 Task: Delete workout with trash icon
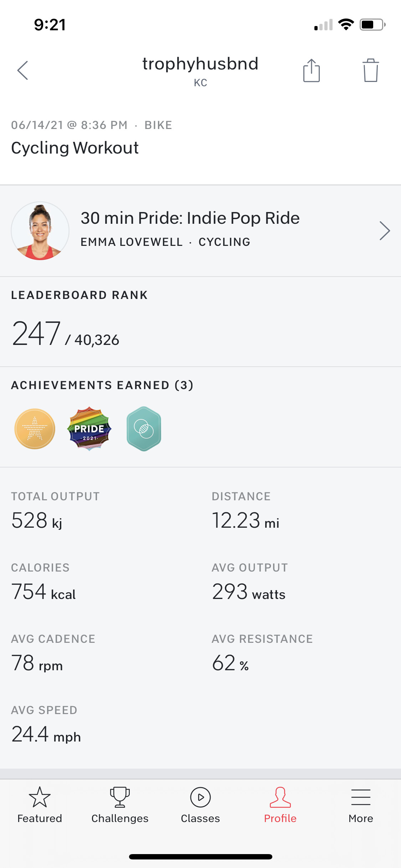[370, 71]
